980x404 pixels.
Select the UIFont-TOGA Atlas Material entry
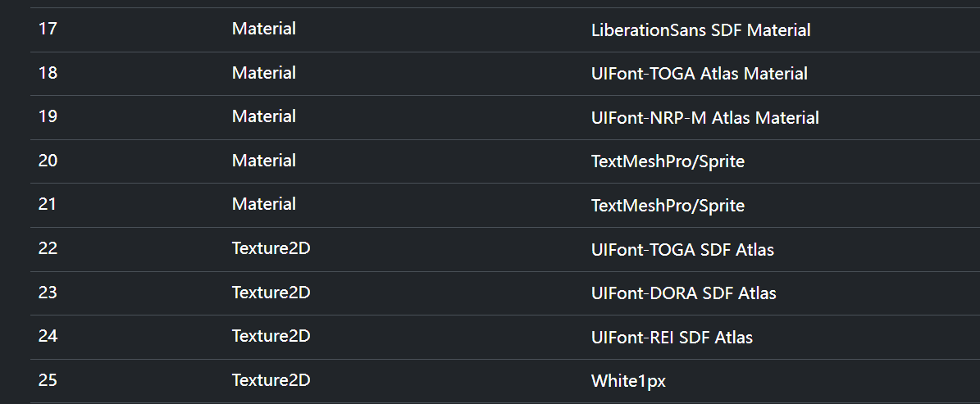coord(699,74)
